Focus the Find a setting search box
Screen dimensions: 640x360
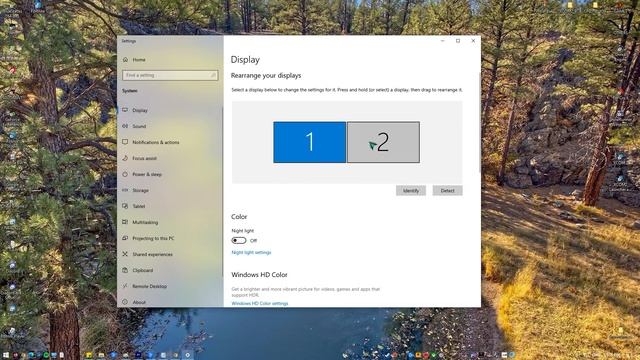[x=170, y=75]
